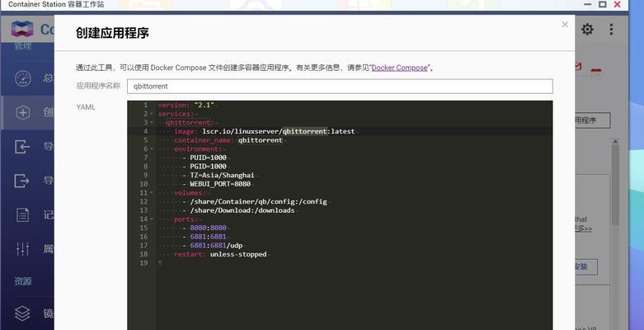This screenshot has height=330, width=644.
Task: Click the Container Station logo icon
Action: (22, 29)
